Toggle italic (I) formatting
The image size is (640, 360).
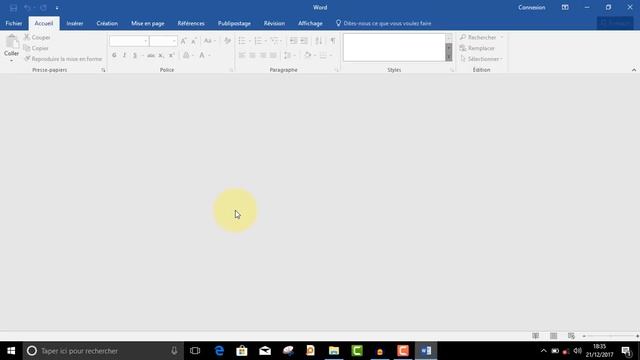pos(124,55)
